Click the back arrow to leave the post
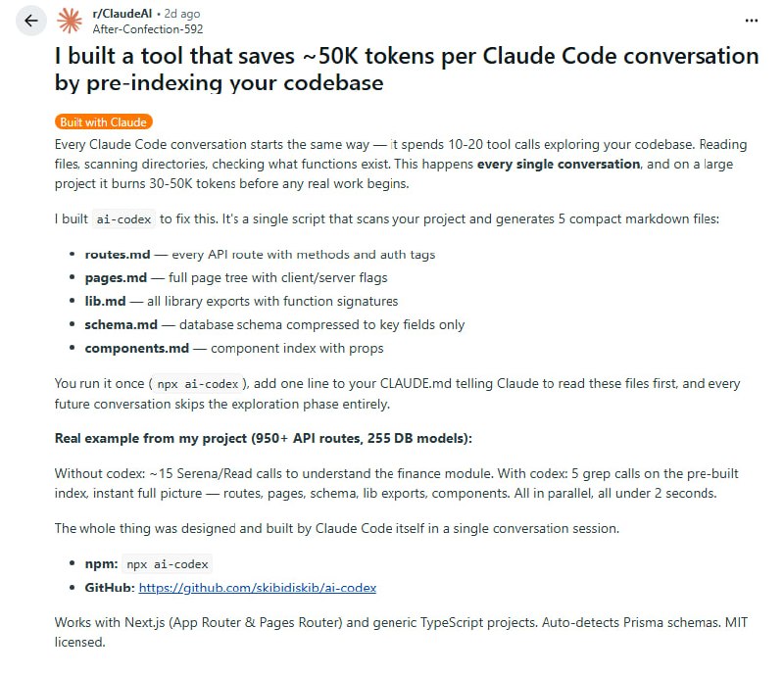 pyautogui.click(x=30, y=20)
